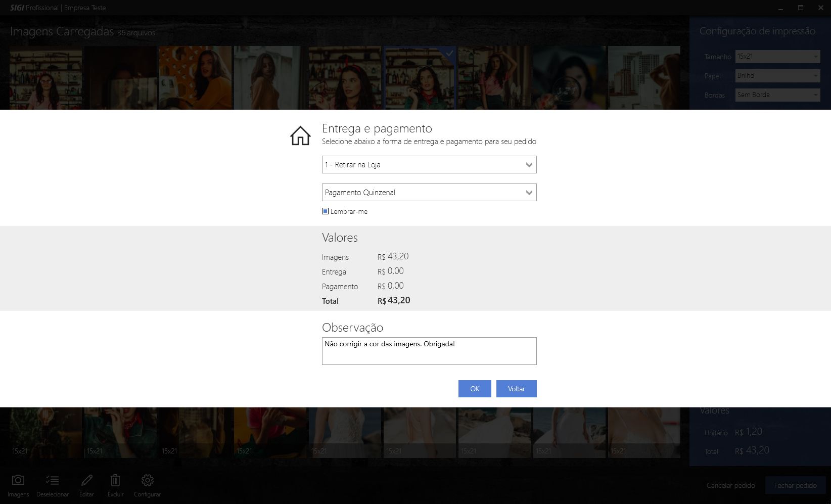Screen dimensions: 831x504
Task: Minimize the SIGI Profissional window
Action: 780,8
